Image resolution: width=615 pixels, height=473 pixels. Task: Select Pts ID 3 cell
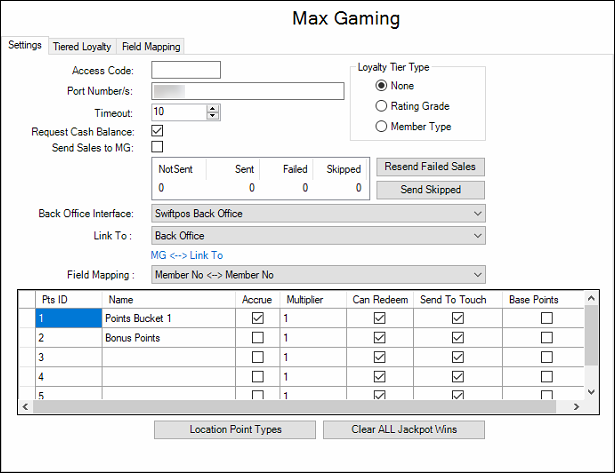(69, 357)
